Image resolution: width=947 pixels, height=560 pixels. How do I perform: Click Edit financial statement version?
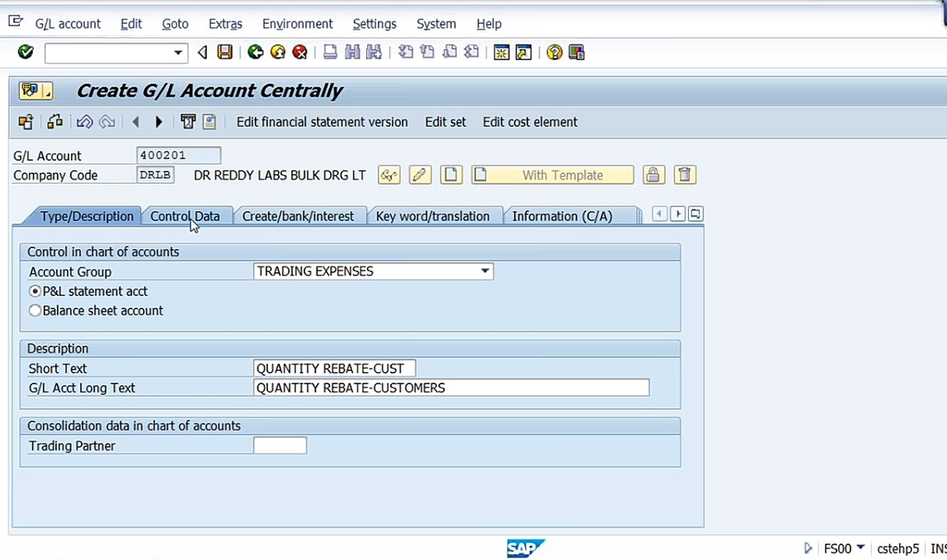coord(322,122)
